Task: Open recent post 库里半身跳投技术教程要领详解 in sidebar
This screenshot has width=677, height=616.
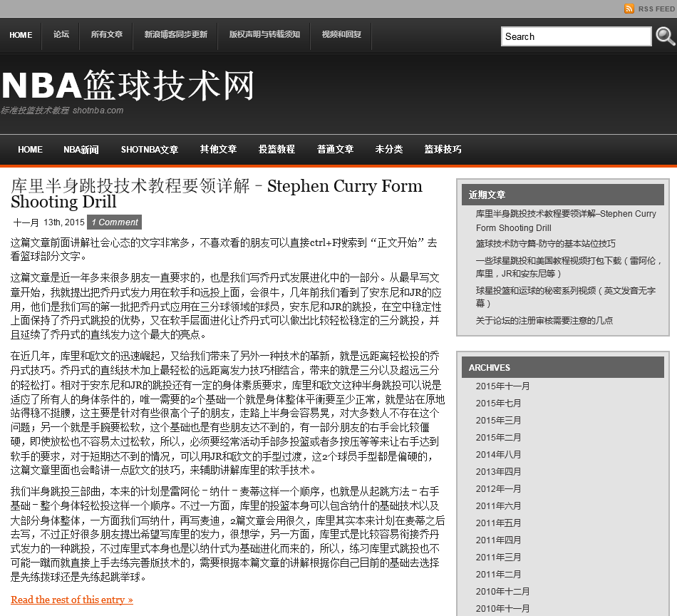Action: click(x=566, y=221)
